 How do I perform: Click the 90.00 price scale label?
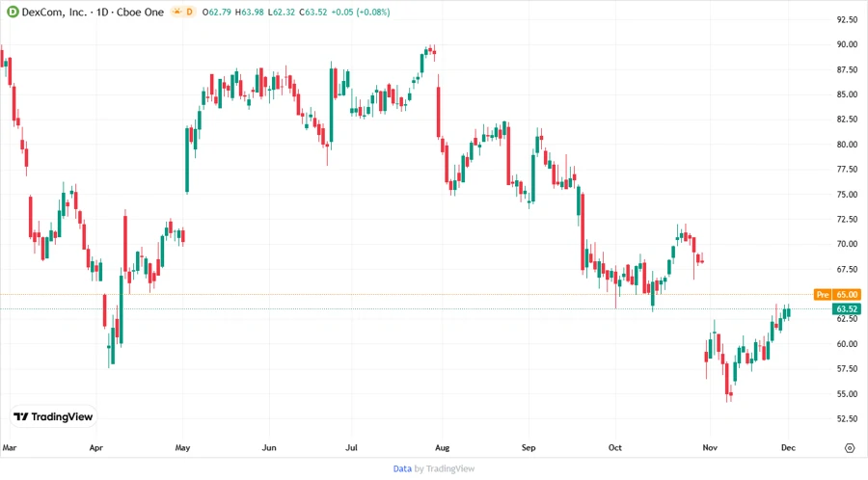pos(847,44)
